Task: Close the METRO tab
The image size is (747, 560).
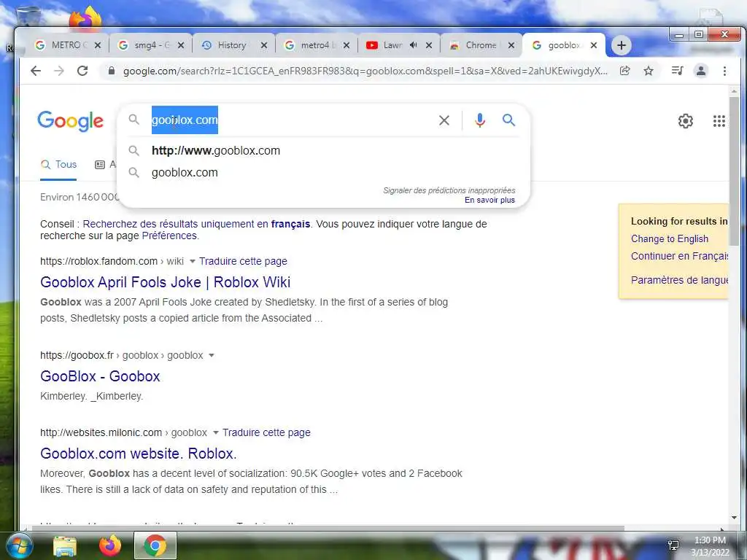Action: [x=98, y=45]
